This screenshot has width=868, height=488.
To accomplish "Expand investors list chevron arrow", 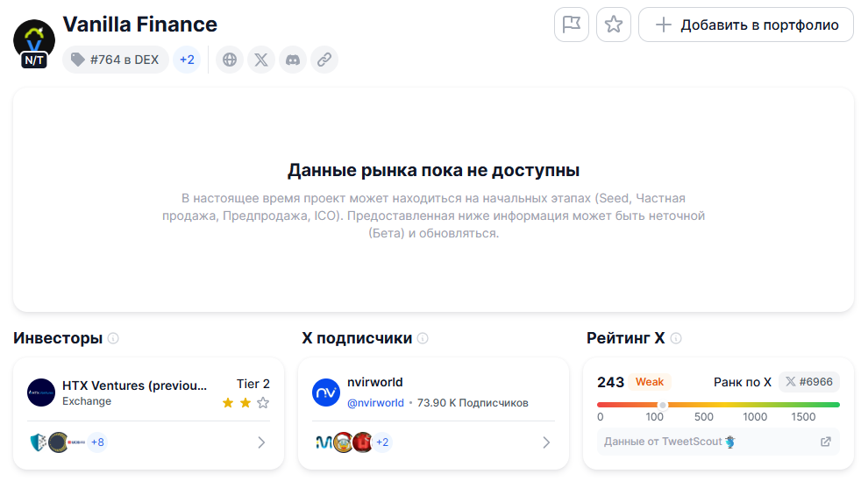I will [261, 442].
